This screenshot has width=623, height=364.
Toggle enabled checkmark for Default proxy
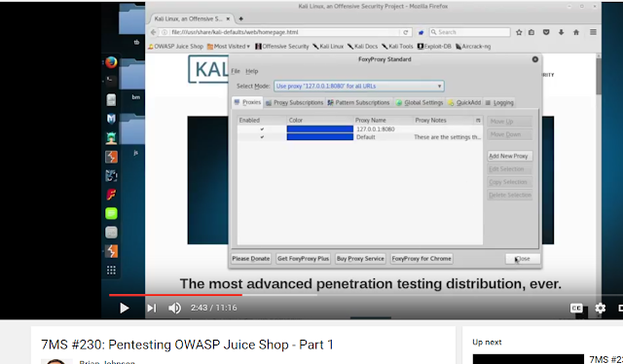(x=262, y=137)
